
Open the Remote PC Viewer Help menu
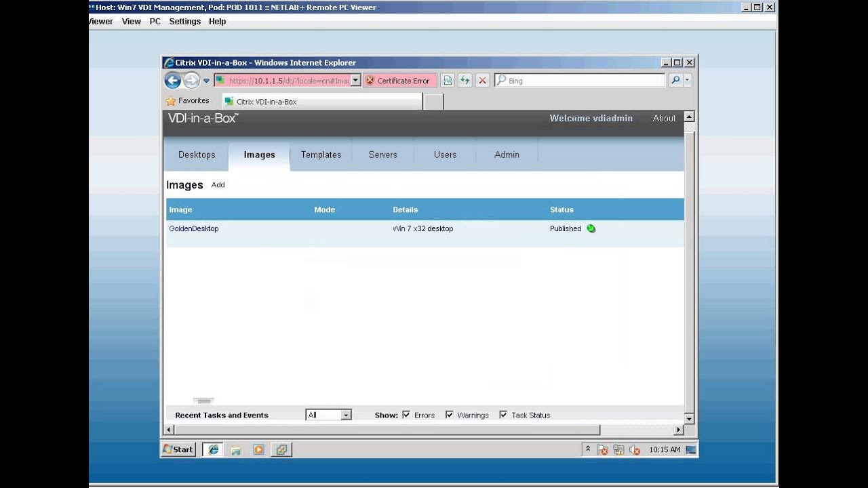click(217, 21)
